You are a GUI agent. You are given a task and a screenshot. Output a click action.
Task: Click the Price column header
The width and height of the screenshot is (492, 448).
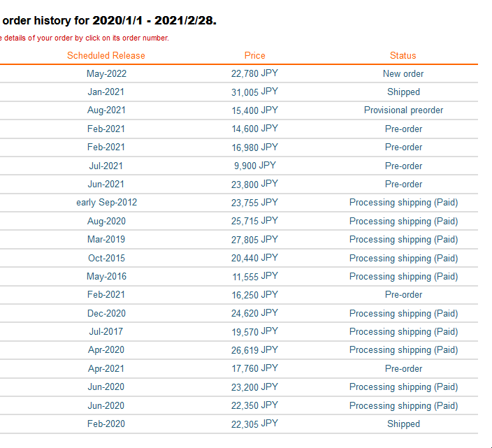pos(254,55)
